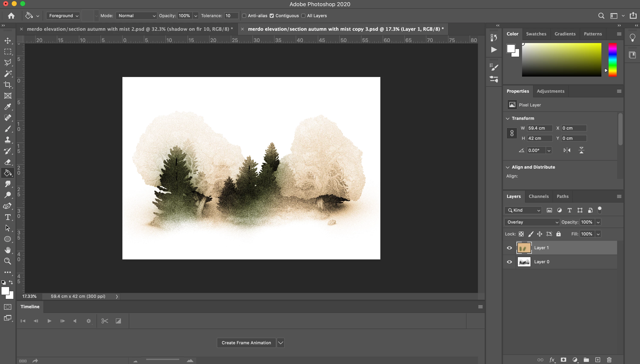Collapse the Transform section

507,119
